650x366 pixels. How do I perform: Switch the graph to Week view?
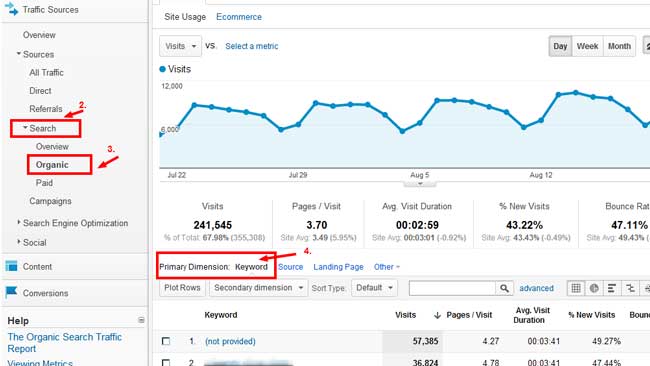pos(587,46)
